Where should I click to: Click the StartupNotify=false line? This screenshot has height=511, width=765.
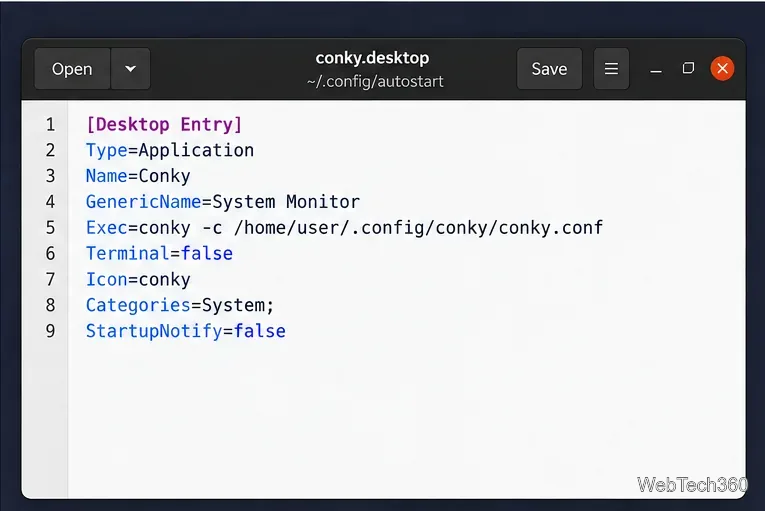coord(185,331)
